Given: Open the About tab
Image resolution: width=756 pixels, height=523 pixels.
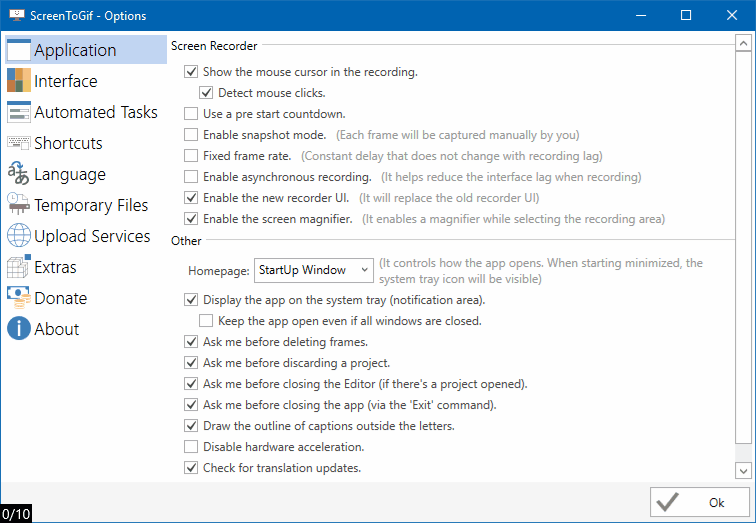Looking at the screenshot, I should tap(86, 329).
